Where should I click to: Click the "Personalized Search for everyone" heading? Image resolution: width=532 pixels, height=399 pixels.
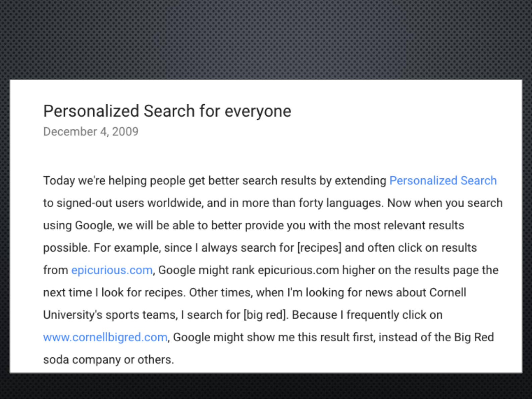click(167, 111)
